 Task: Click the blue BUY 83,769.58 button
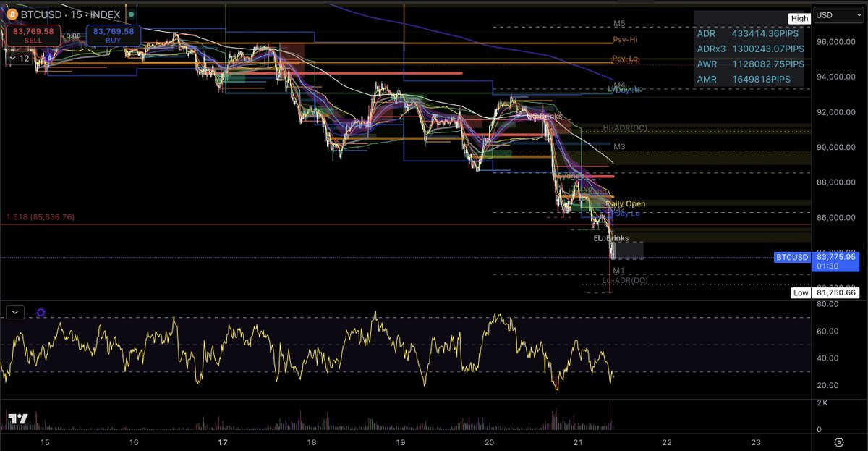point(112,35)
